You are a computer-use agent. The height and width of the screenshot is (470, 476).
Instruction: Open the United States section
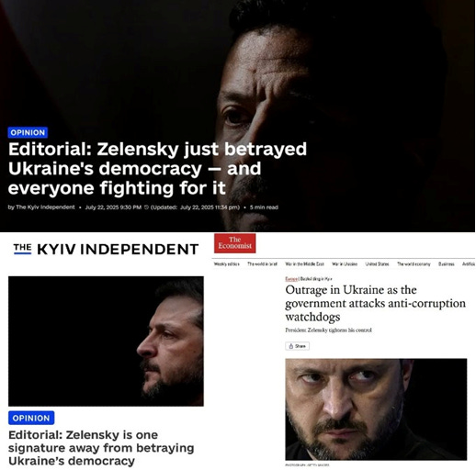click(377, 263)
